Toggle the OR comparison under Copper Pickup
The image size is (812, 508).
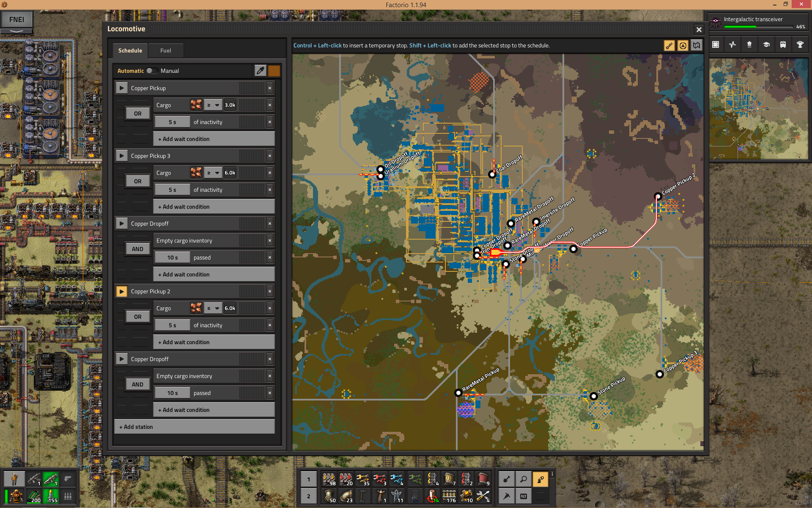tap(138, 113)
